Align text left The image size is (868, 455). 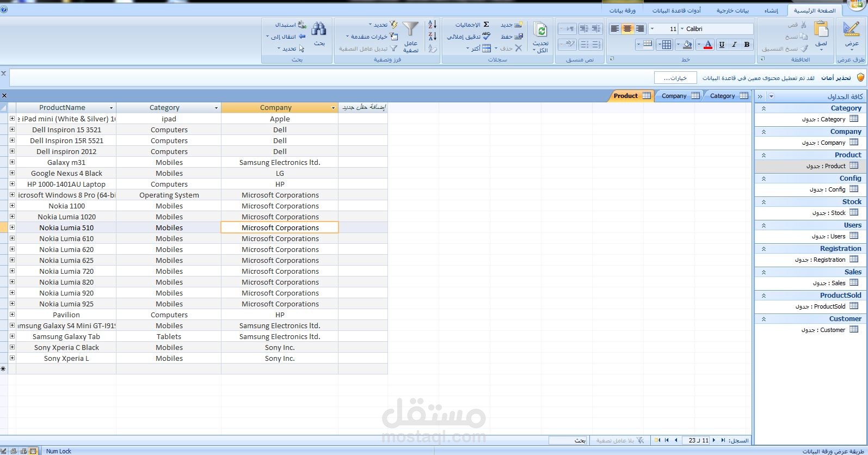615,29
